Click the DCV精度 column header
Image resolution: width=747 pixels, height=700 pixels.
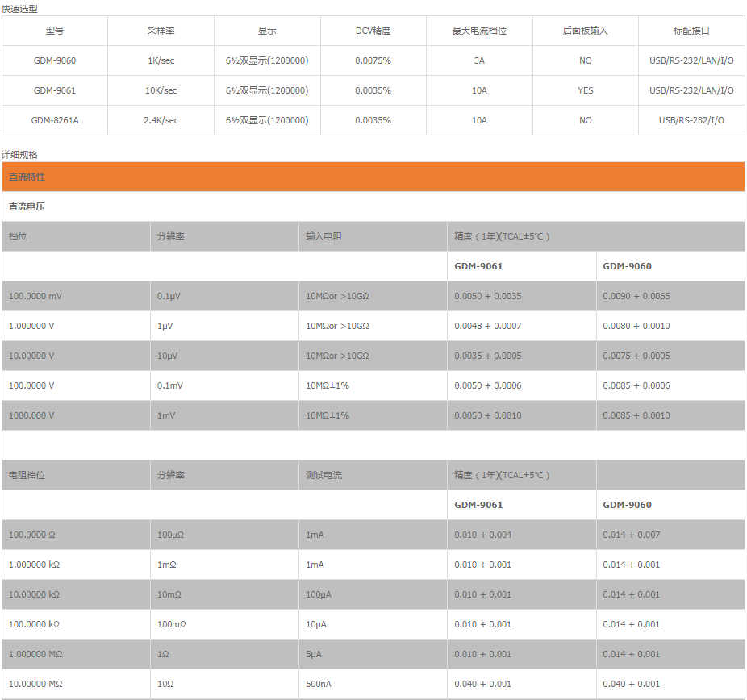(x=373, y=31)
